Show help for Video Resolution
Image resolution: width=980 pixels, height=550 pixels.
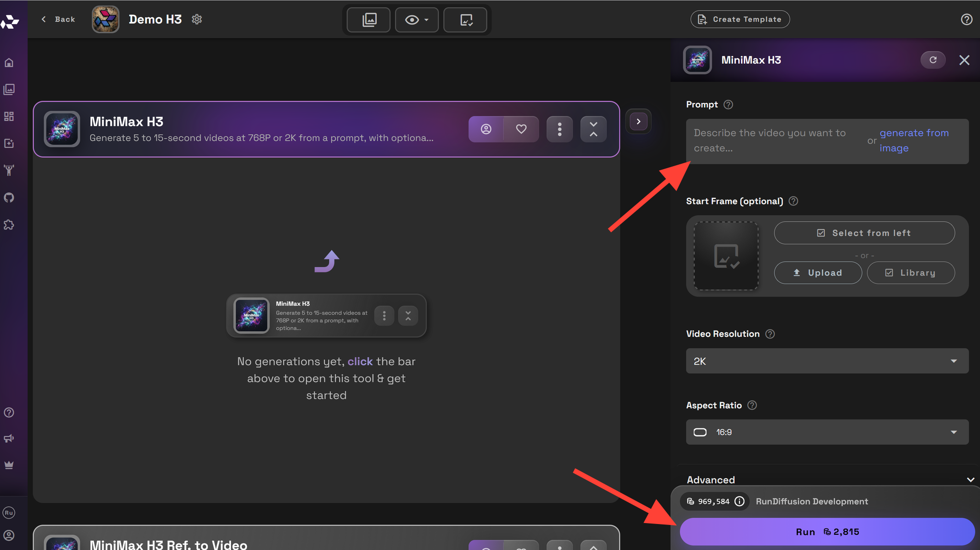click(x=770, y=334)
